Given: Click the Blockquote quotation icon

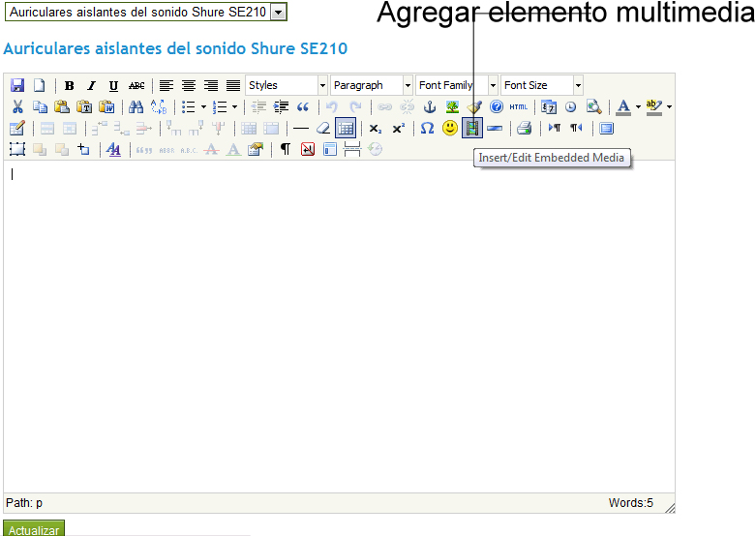Looking at the screenshot, I should tap(303, 106).
